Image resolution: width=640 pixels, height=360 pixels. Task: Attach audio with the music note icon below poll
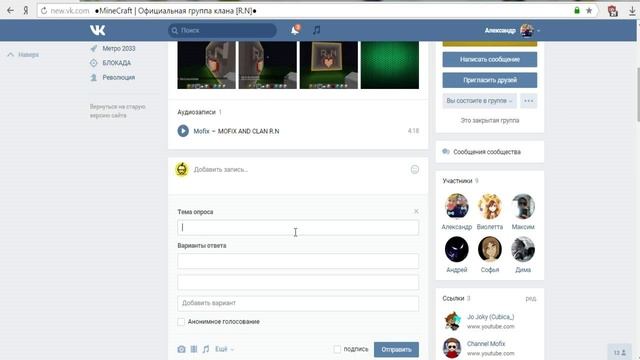click(x=206, y=349)
